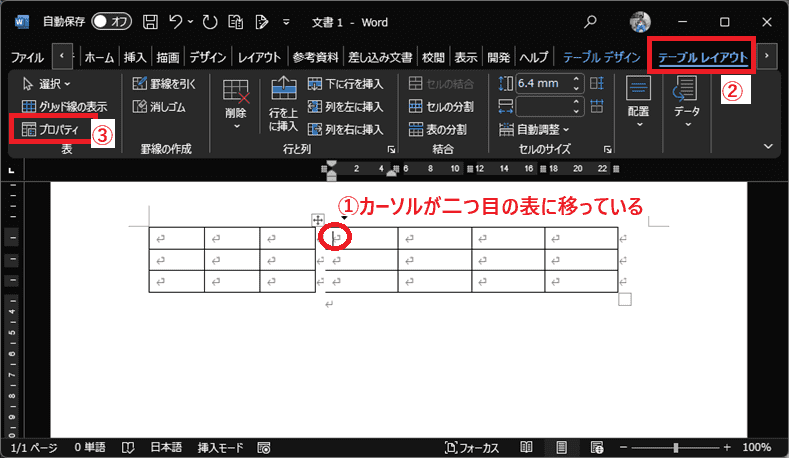This screenshot has width=789, height=458.
Task: Click セルの分割 split cells
Action: coord(442,106)
